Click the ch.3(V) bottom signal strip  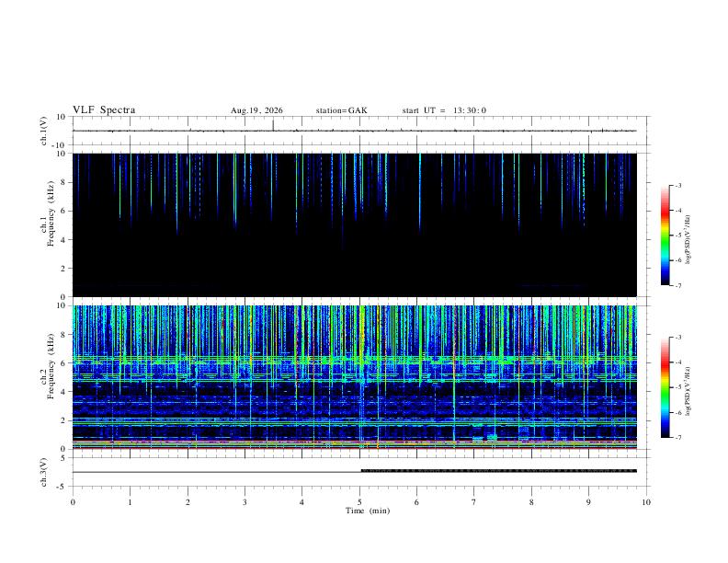355,472
